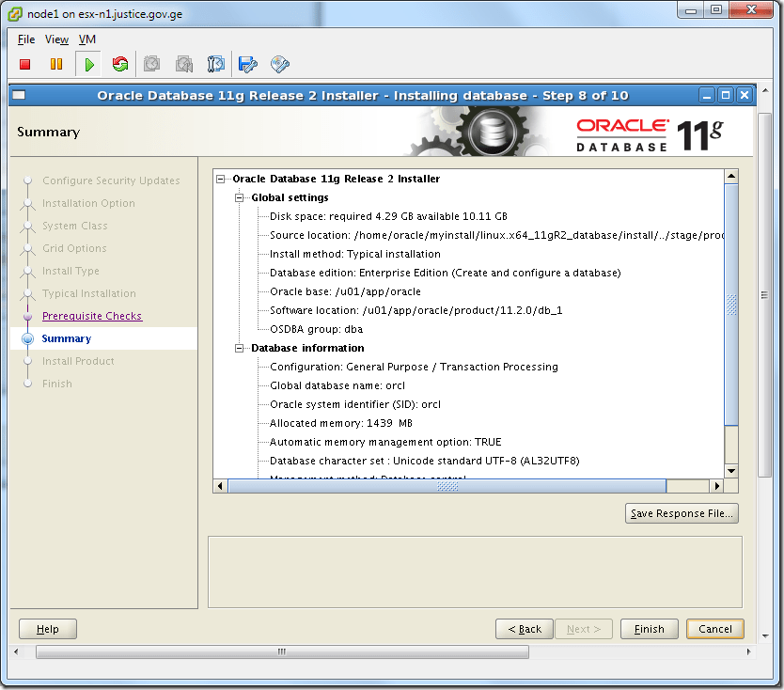Viewport: 784px width, 690px height.
Task: Click the take snapshot toolbar icon
Action: (151, 64)
